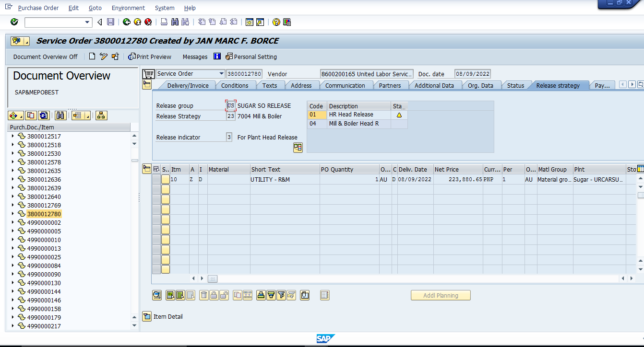Viewport: 644px width, 347px height.
Task: Click the green Back arrow icon
Action: 127,22
